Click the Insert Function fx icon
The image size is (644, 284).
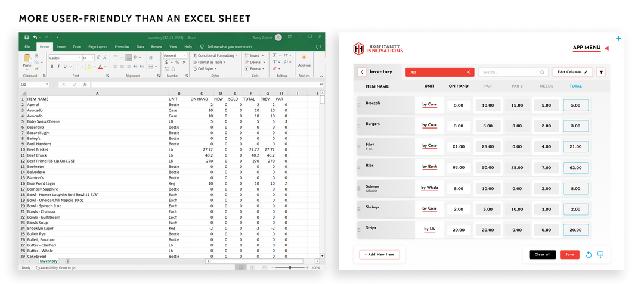click(x=85, y=84)
